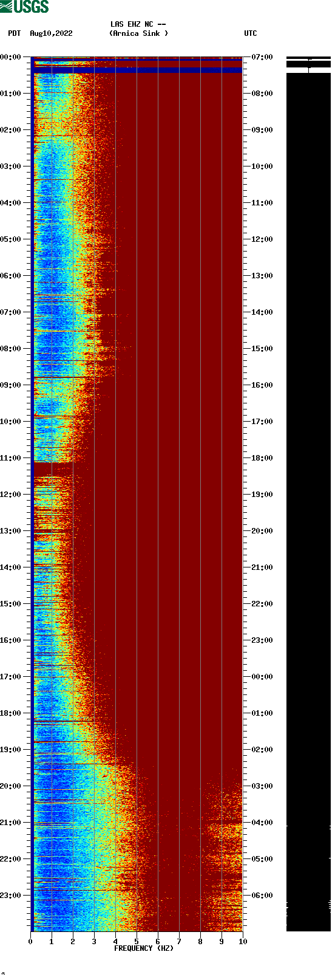Click the UTC timezone label
The width and height of the screenshot is (335, 980).
[x=251, y=33]
